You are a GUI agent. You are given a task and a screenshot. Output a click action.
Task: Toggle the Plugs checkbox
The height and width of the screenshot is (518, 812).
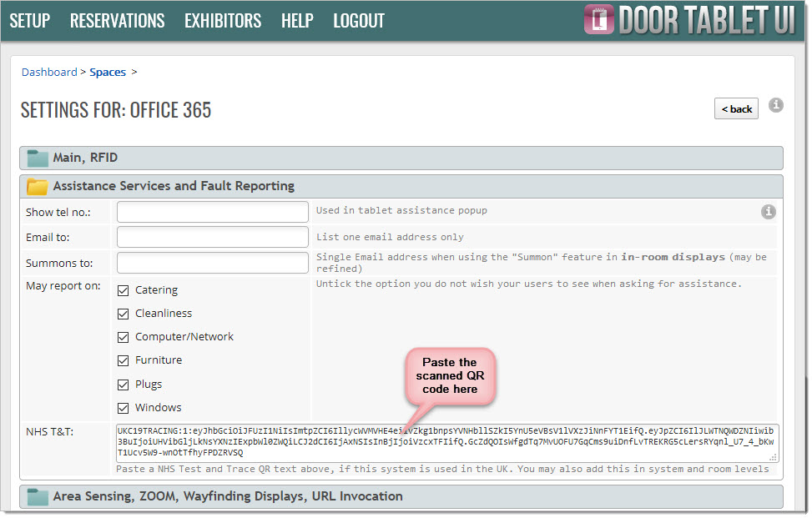point(123,385)
